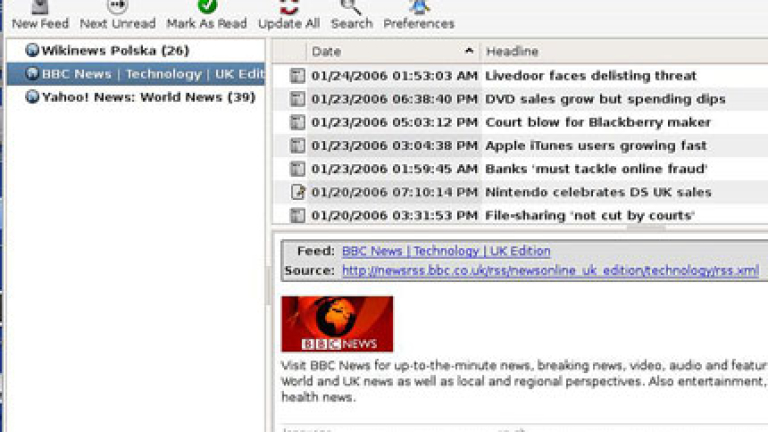Click the splitter handle beside the feed list
Viewport: 768px width, 432px height.
(268, 287)
